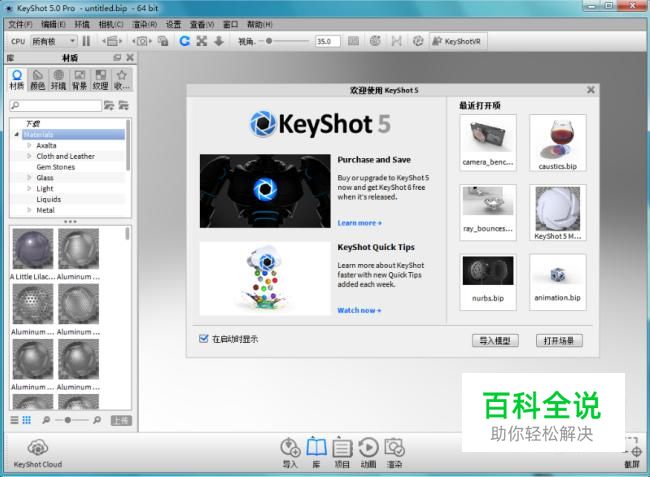
Task: Click the fit-to-view arrows icon
Action: tap(202, 41)
